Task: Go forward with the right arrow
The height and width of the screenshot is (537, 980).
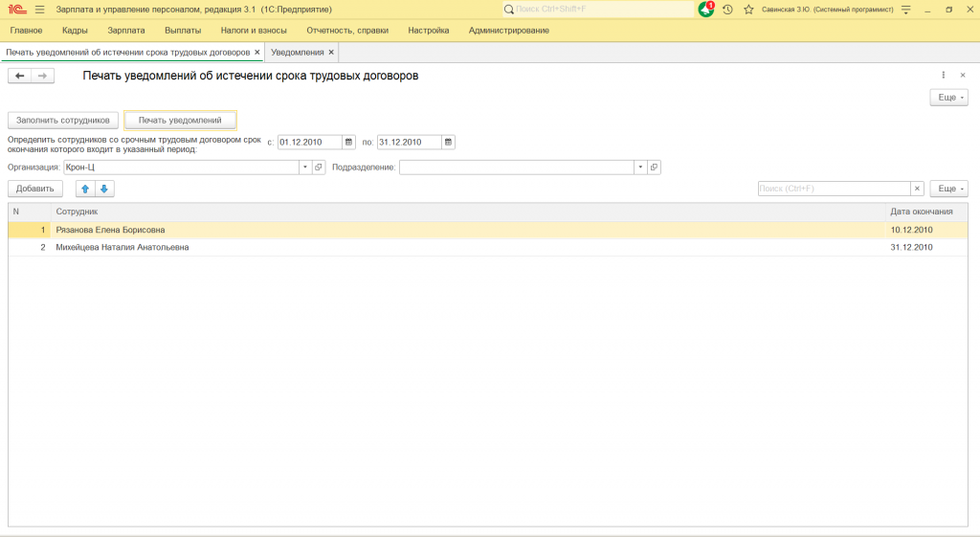Action: pyautogui.click(x=42, y=76)
